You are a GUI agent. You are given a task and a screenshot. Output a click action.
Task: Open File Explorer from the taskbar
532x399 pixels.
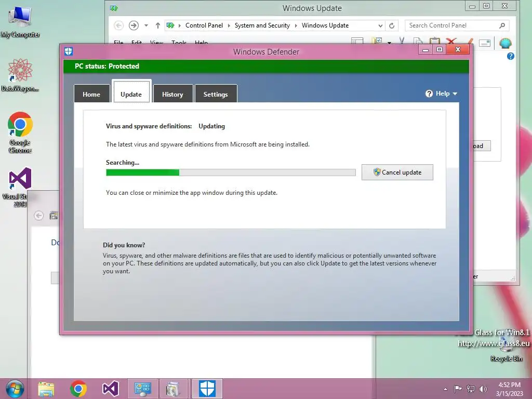click(x=46, y=389)
